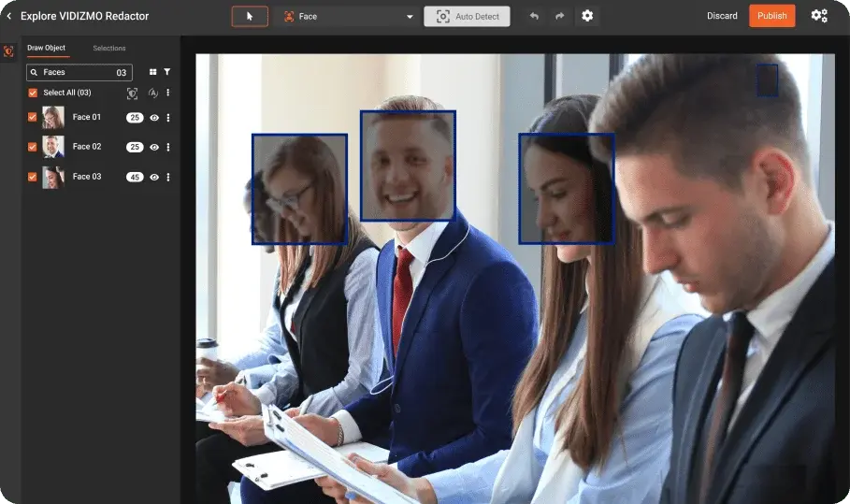Select the pointer cursor tool
Image resolution: width=850 pixels, height=504 pixels.
click(250, 16)
